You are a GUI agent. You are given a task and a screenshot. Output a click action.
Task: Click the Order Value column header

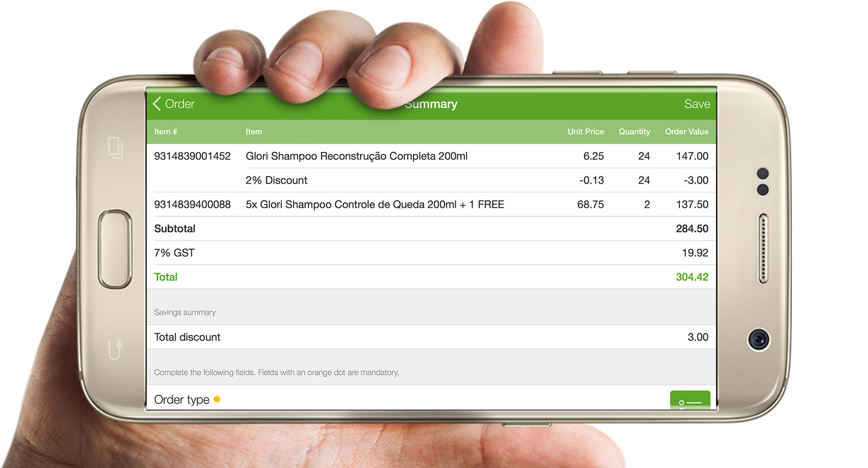tap(686, 132)
